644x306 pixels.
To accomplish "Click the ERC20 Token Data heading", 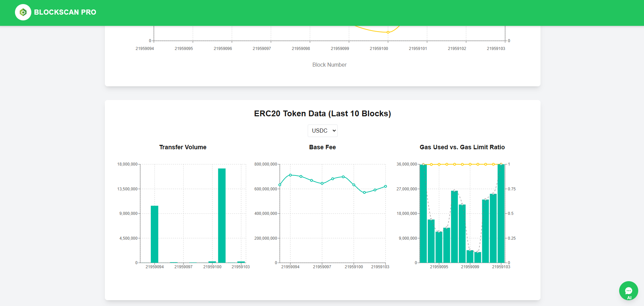I will (322, 114).
